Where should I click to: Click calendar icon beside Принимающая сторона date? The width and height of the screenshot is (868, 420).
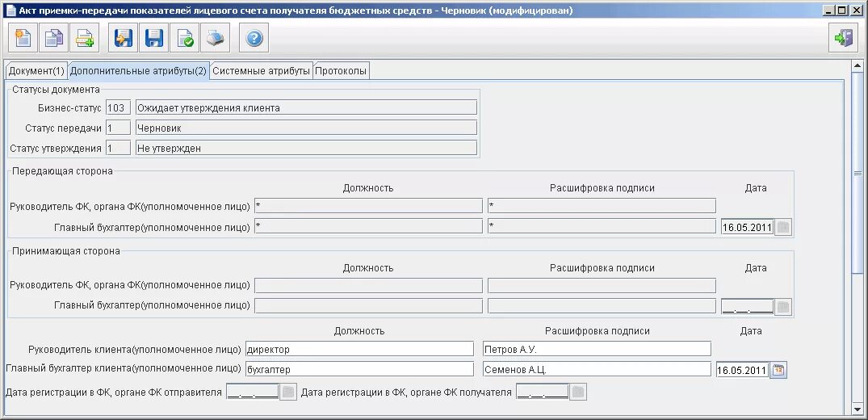(782, 306)
